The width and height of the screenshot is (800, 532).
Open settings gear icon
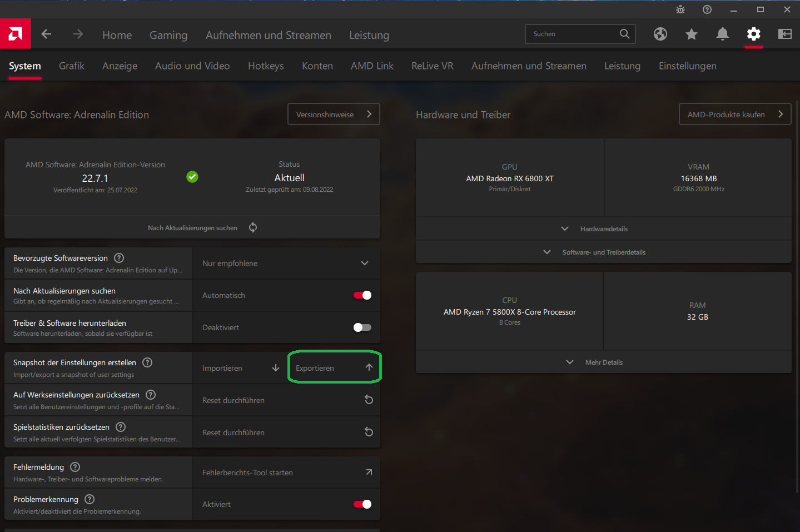coord(754,34)
